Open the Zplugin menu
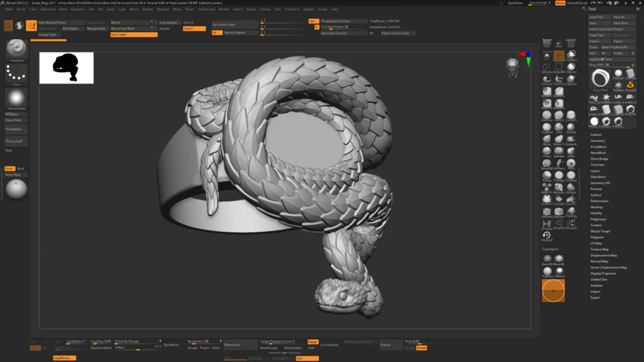The width and height of the screenshot is (644, 362). (308, 9)
